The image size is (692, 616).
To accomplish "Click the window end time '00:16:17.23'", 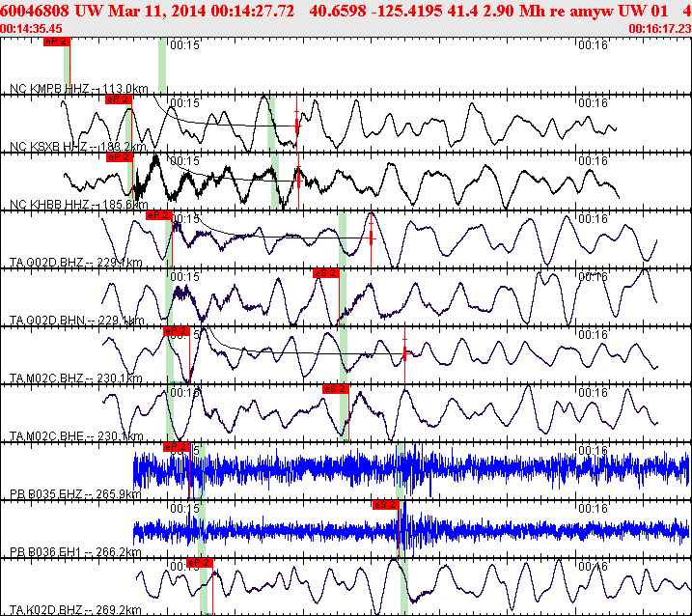I will click(660, 29).
